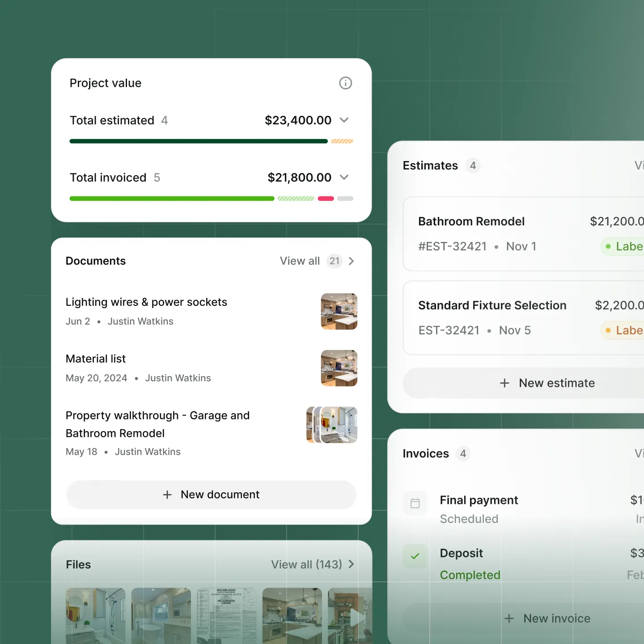644x644 pixels.
Task: Click the New invoice button
Action: (548, 619)
